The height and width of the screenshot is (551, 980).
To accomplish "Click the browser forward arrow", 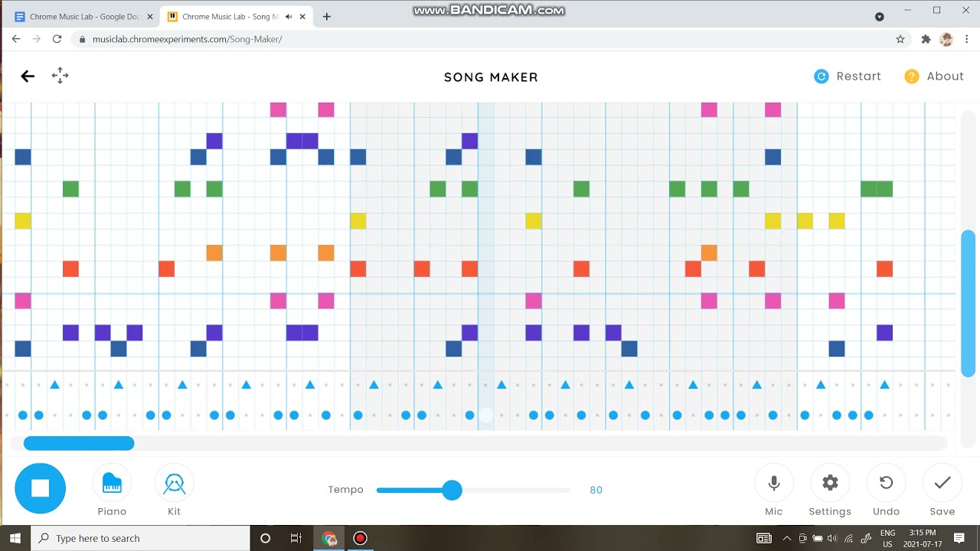I will [36, 39].
